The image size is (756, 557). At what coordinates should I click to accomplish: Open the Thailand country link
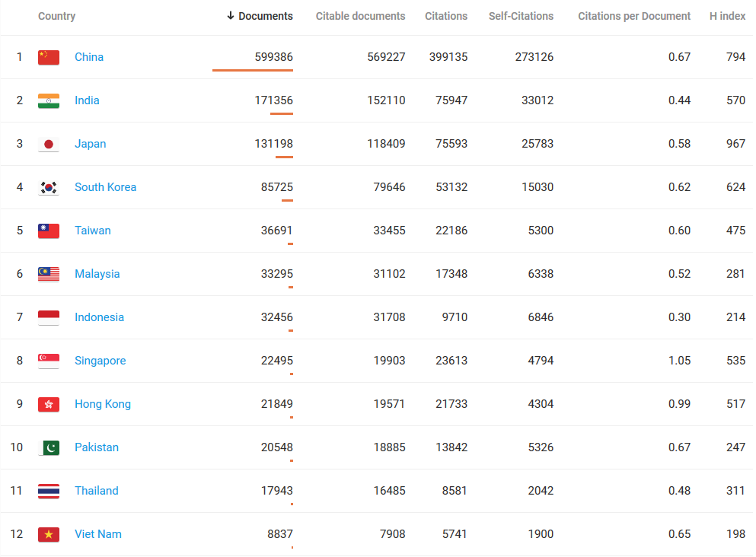(x=97, y=491)
